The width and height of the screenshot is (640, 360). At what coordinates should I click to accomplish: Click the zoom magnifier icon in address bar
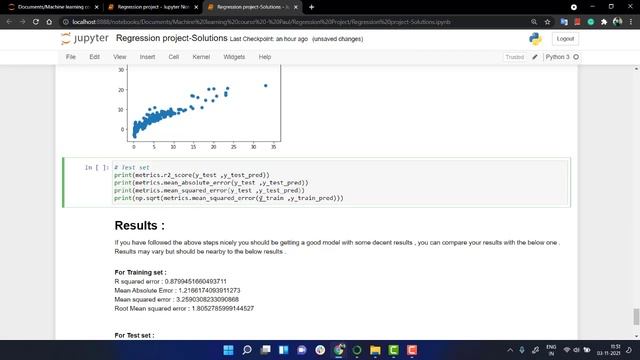534,22
